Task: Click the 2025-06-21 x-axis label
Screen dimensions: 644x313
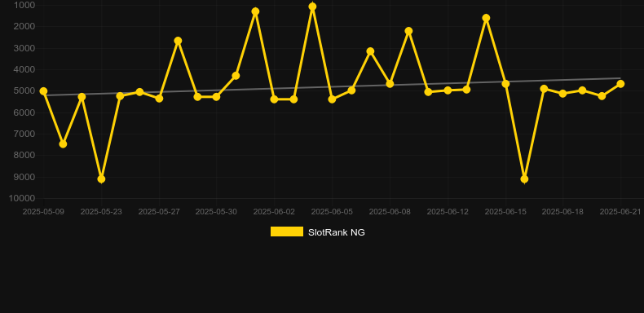Action: (x=620, y=212)
